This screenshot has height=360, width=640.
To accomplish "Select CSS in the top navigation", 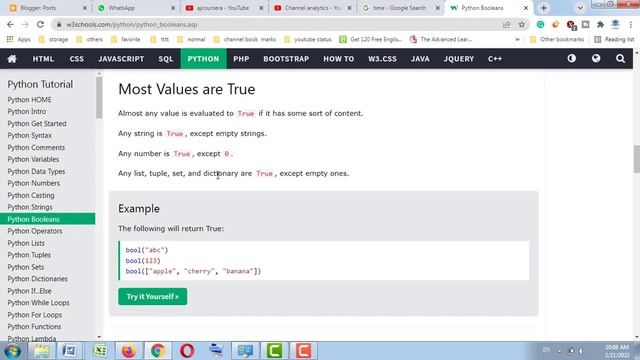I will click(76, 59).
